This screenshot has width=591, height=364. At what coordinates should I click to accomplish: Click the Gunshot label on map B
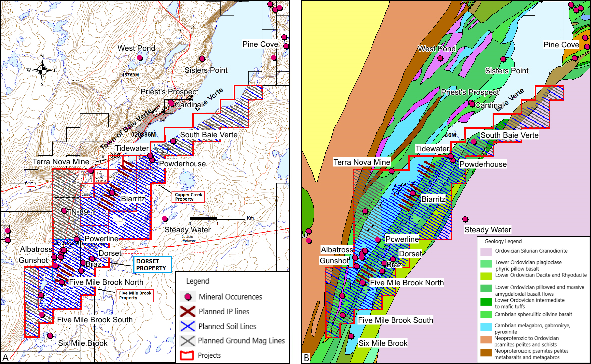[334, 261]
